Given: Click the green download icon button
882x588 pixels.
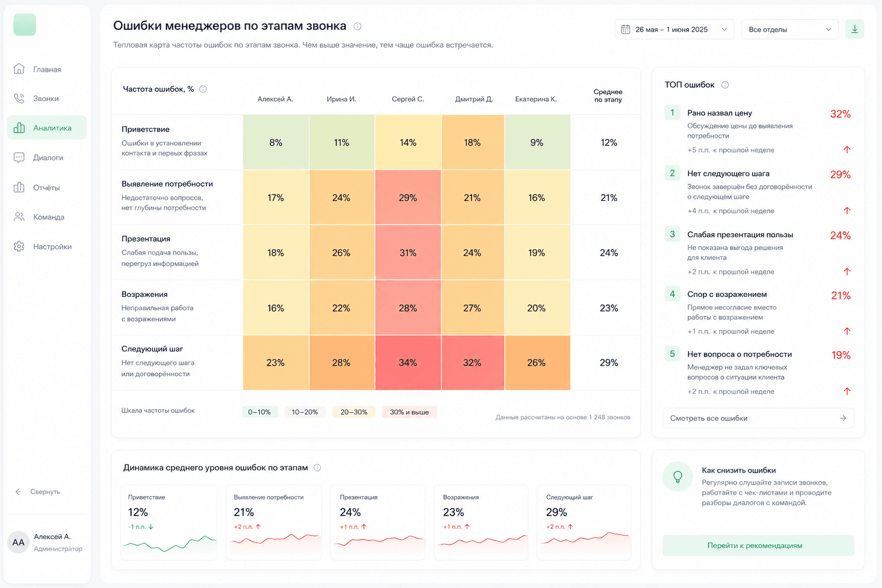Looking at the screenshot, I should pyautogui.click(x=854, y=29).
